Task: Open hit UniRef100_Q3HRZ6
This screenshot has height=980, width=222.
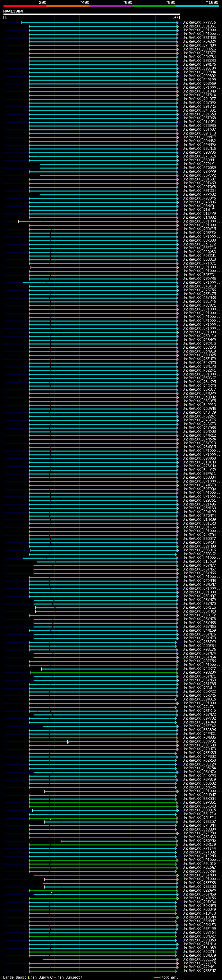Action: pyautogui.click(x=199, y=49)
